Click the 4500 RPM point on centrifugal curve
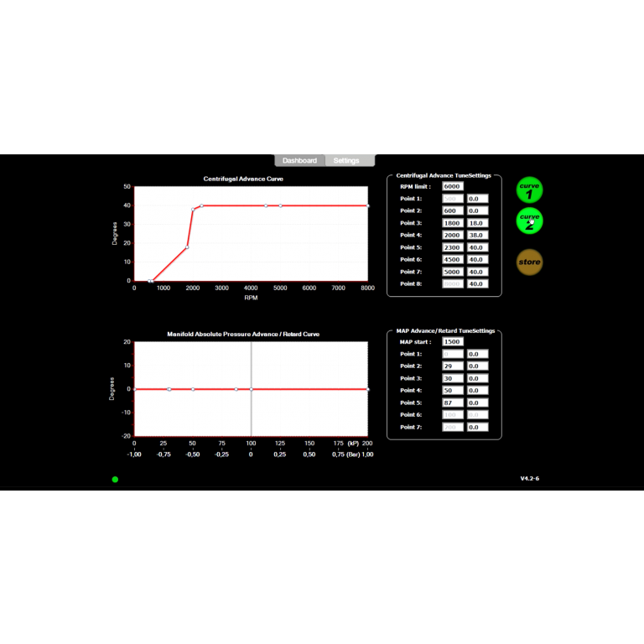Viewport: 644px width, 644px height. 266,205
